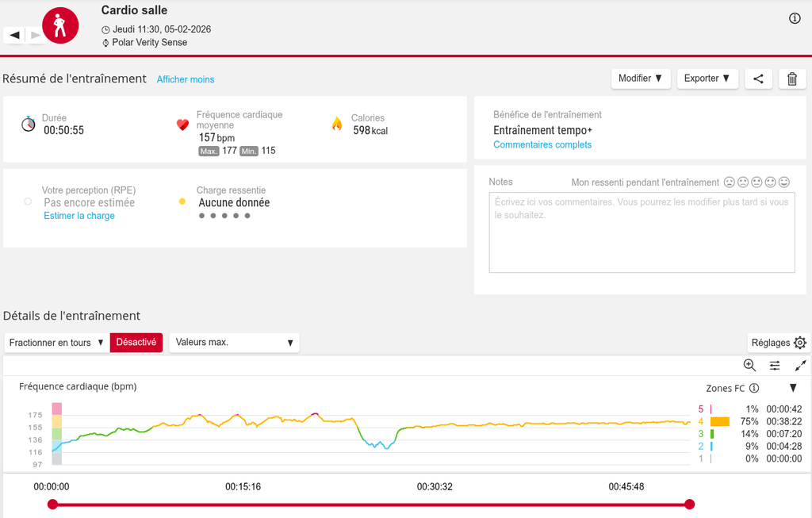Click the zoom magnifier icon above graph

click(x=749, y=365)
